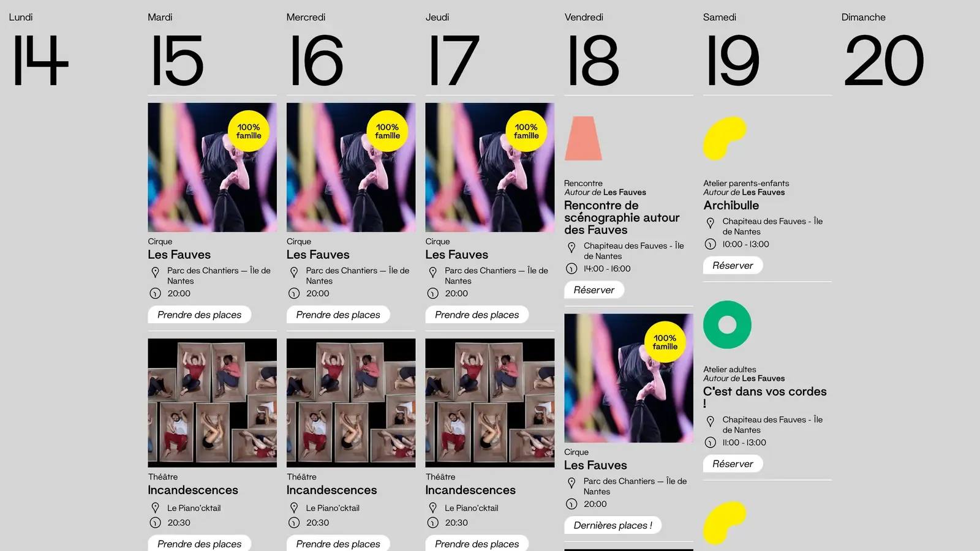Click the yellow blob icon above Archibulle
This screenshot has height=551, width=980.
pyautogui.click(x=725, y=138)
